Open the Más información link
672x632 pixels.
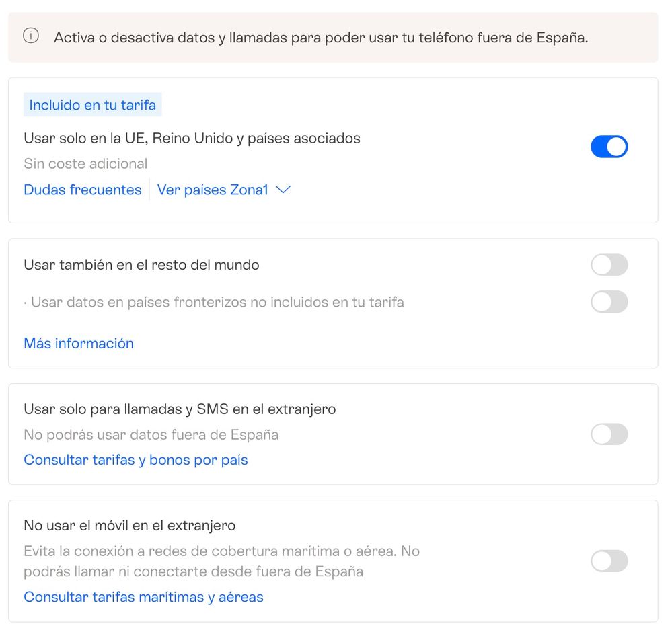[79, 344]
